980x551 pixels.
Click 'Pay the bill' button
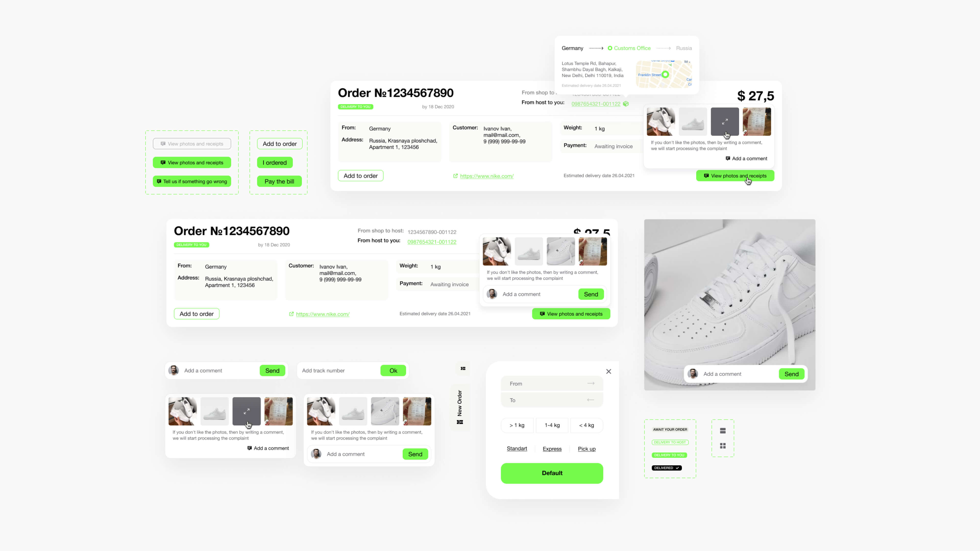[279, 181]
